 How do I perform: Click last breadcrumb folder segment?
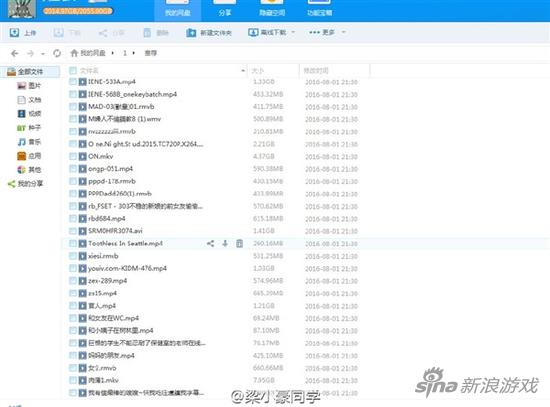coord(151,53)
